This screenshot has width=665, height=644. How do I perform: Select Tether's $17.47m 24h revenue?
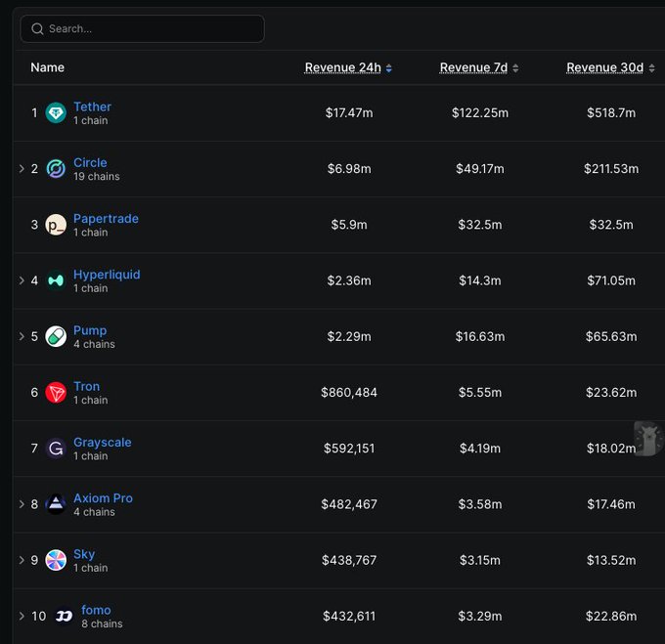point(349,112)
